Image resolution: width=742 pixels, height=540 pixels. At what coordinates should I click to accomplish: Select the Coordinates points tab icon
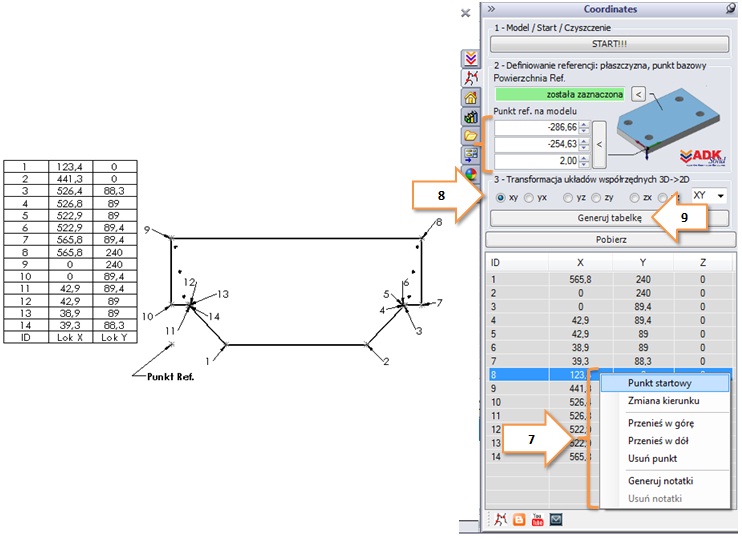tap(470, 78)
